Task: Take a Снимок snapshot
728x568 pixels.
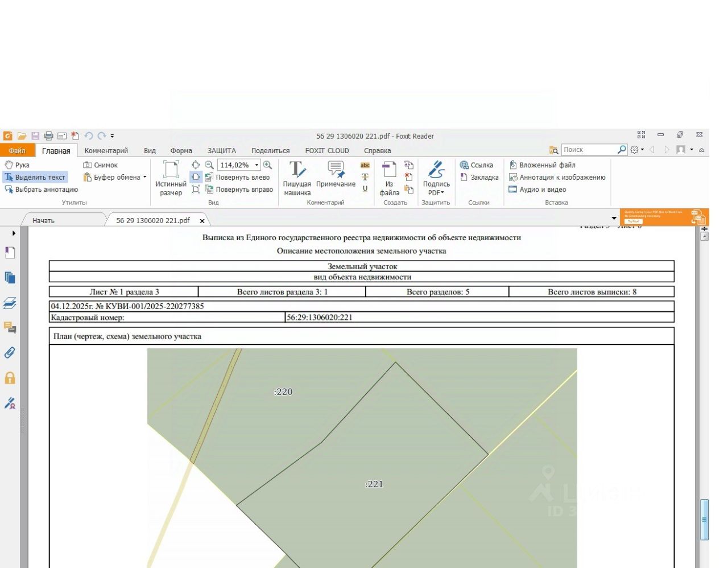Action: click(x=101, y=165)
